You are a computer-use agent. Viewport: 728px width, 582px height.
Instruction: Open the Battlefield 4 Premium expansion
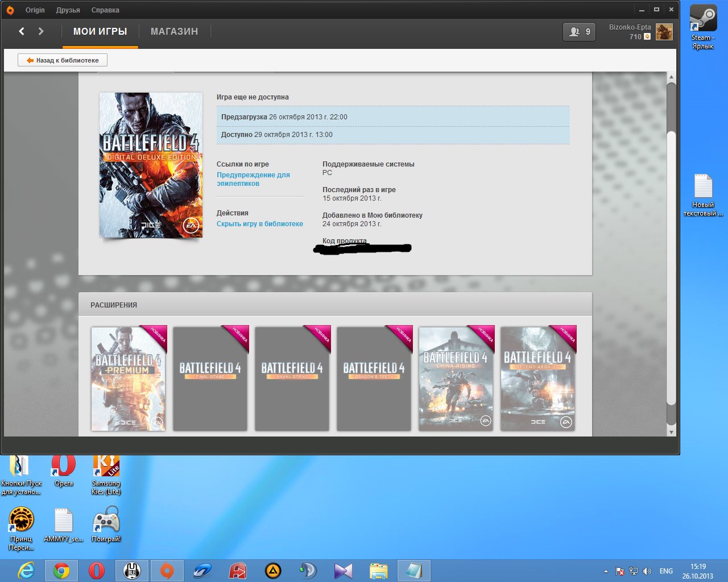click(x=129, y=379)
